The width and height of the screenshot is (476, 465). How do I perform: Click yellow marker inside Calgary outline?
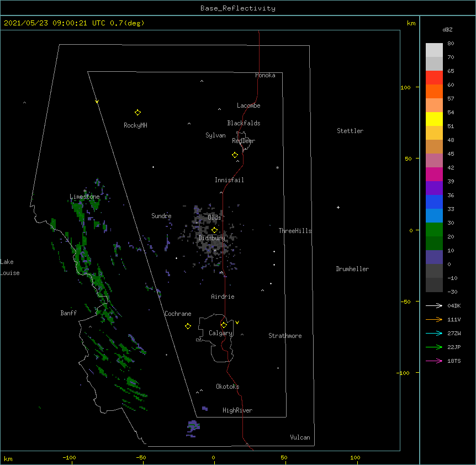tap(224, 325)
